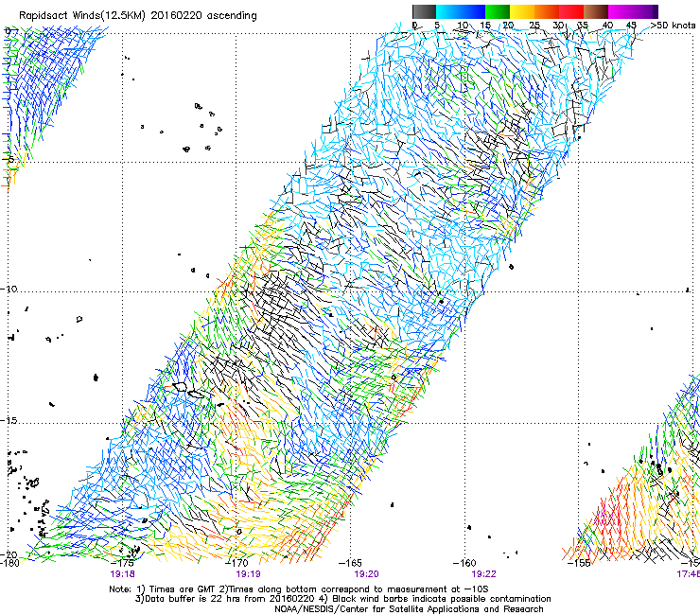Click the blue 5-15 knots legend gradient
Screen dimensions: 700x615
(x=461, y=11)
